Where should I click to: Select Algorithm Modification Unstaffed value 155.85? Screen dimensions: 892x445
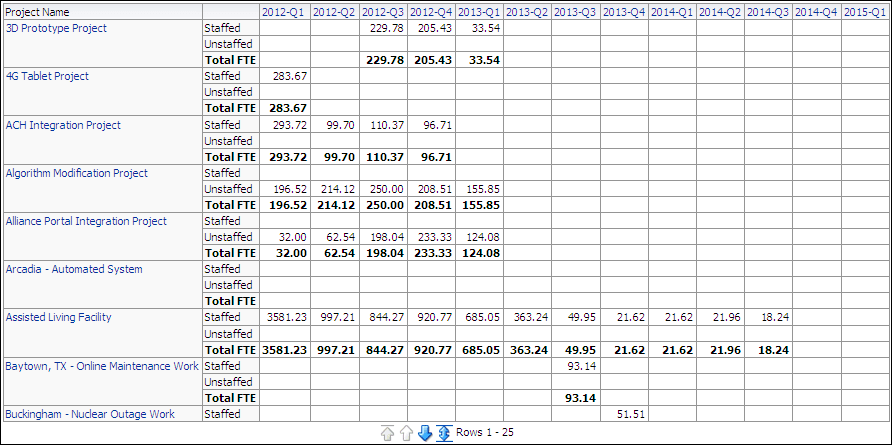click(x=484, y=189)
